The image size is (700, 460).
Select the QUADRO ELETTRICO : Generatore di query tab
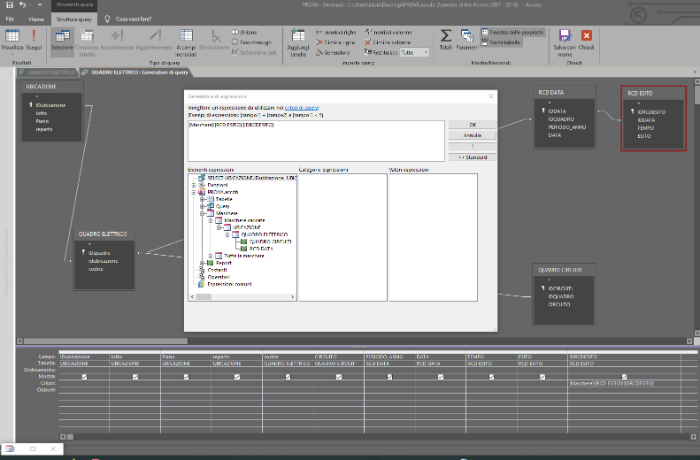click(136, 72)
